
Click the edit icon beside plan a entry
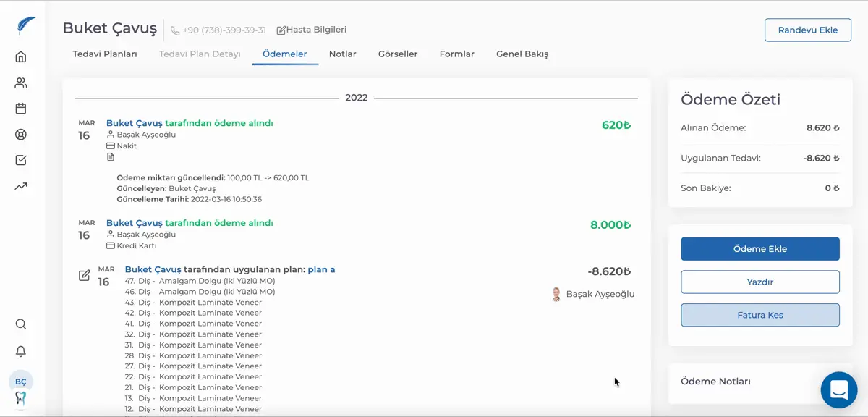[x=85, y=275]
